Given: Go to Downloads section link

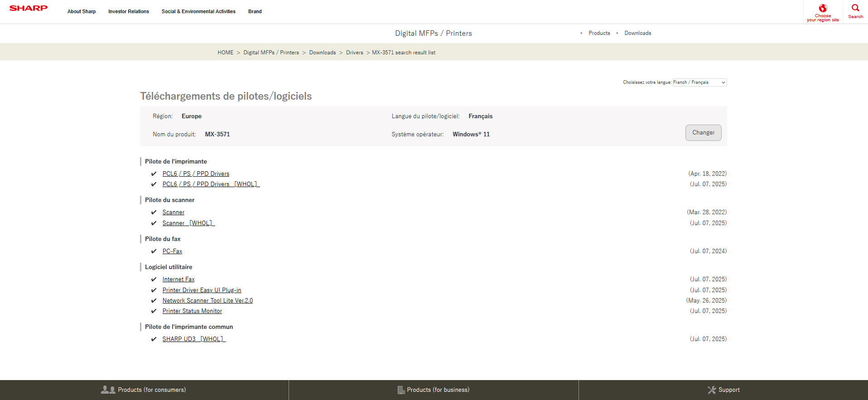Looking at the screenshot, I should coord(638,33).
